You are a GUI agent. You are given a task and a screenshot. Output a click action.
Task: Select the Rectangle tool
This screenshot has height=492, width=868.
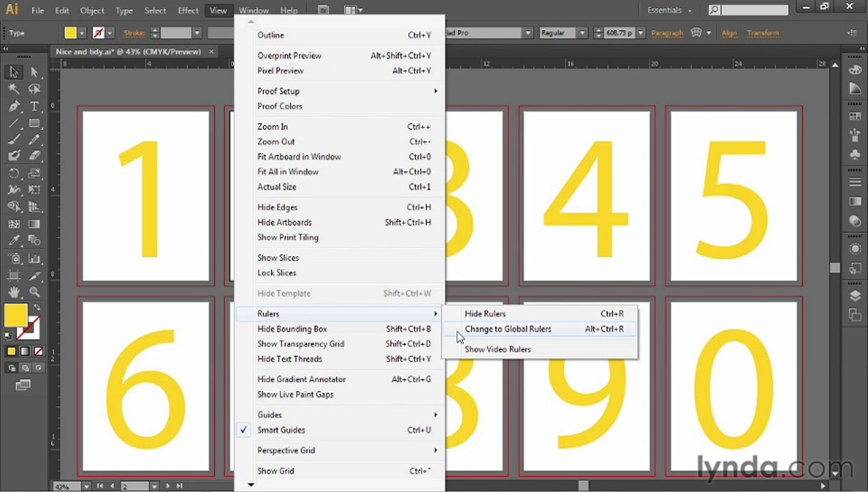(34, 123)
